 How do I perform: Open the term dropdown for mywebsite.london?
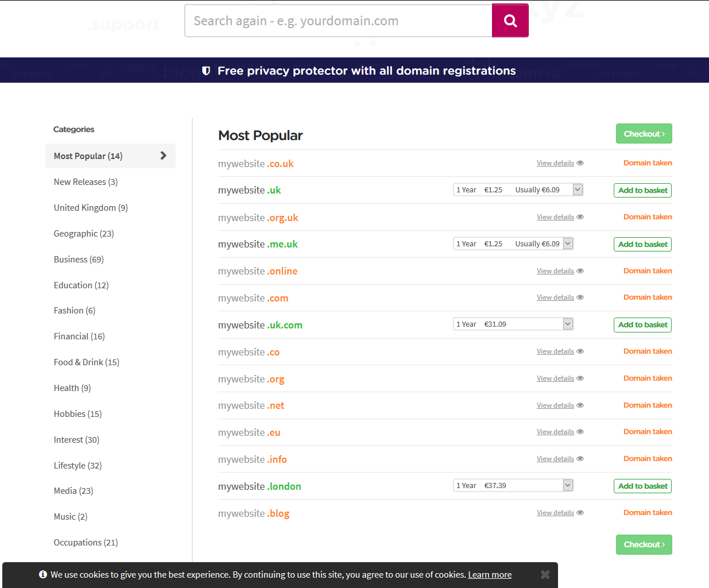[568, 485]
